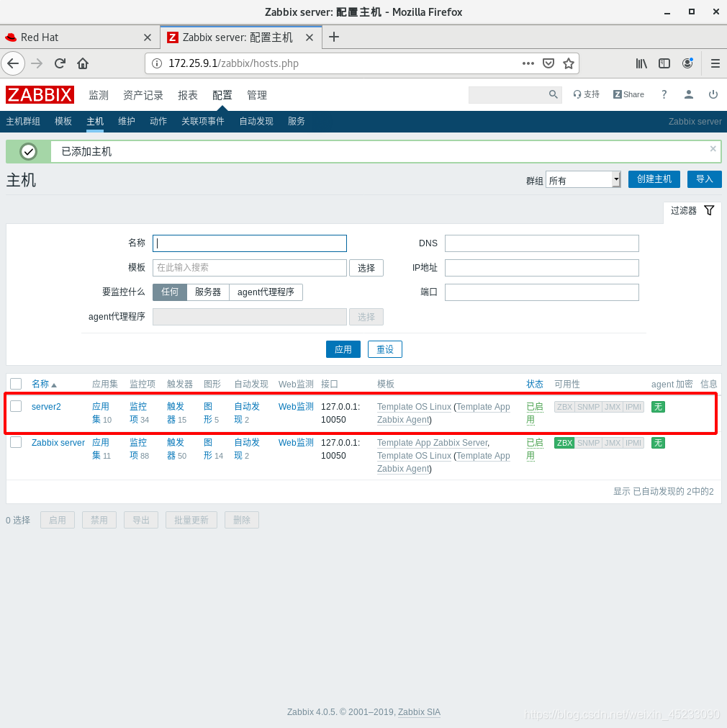Click the 应用 filter button

pyautogui.click(x=343, y=349)
